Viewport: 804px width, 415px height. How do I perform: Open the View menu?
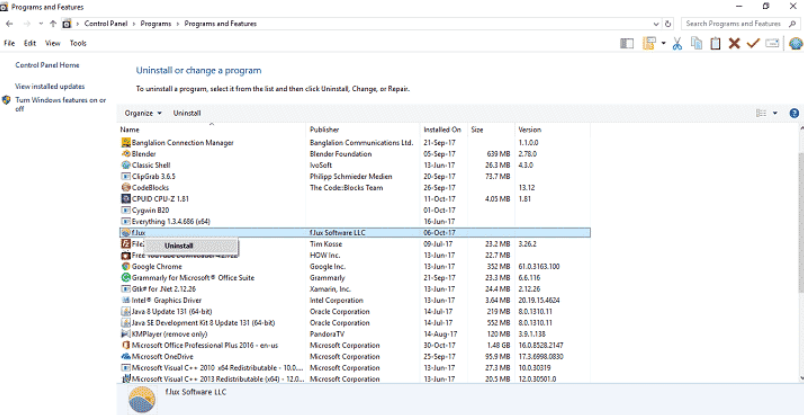(52, 43)
